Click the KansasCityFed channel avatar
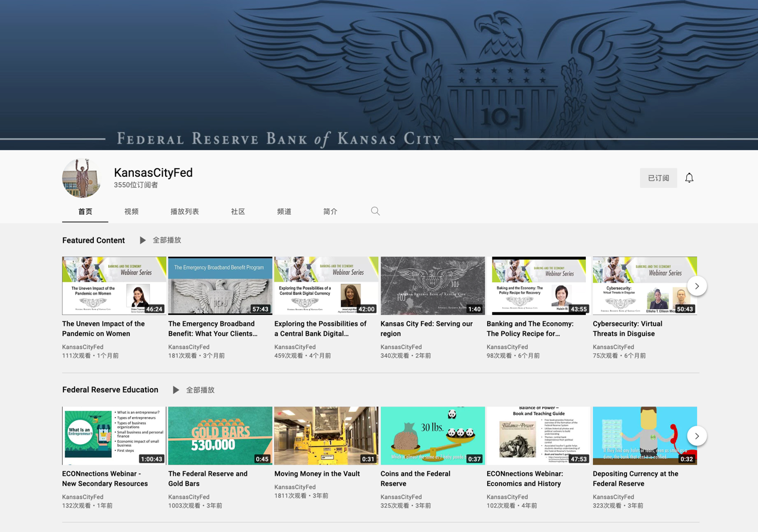Screen dimensions: 758x532 pos(82,178)
